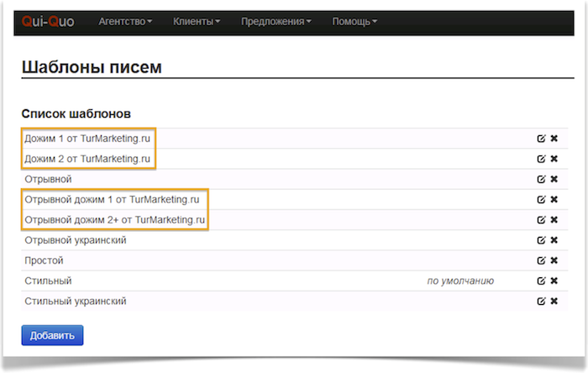Delete the 'Простой' template

point(554,260)
